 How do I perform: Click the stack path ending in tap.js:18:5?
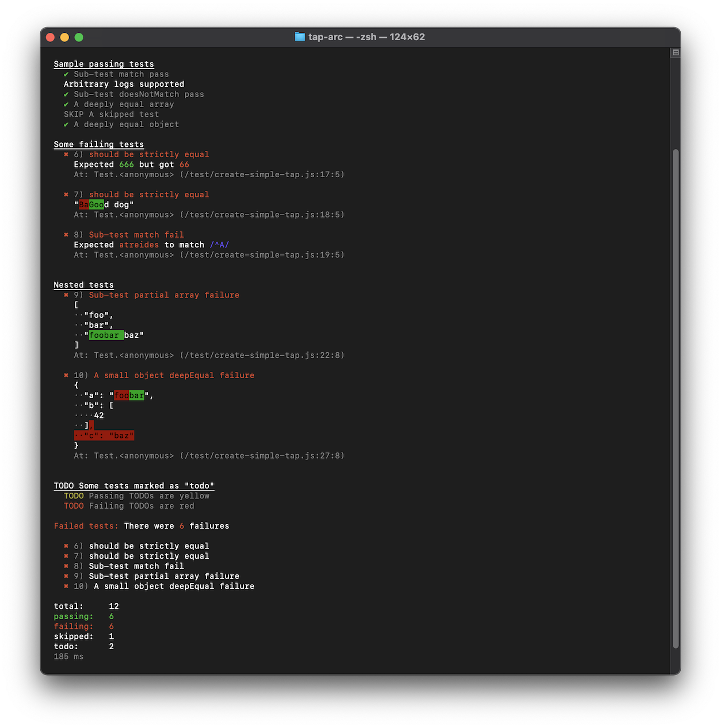(209, 215)
